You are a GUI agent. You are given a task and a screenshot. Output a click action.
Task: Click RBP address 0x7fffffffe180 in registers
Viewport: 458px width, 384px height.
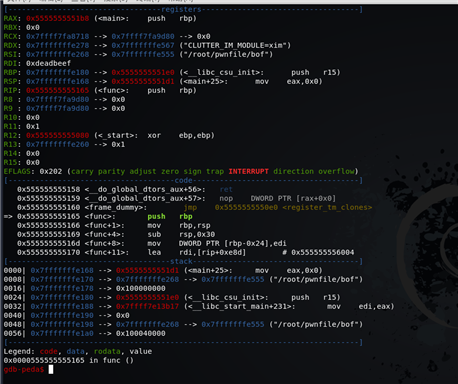coord(58,72)
